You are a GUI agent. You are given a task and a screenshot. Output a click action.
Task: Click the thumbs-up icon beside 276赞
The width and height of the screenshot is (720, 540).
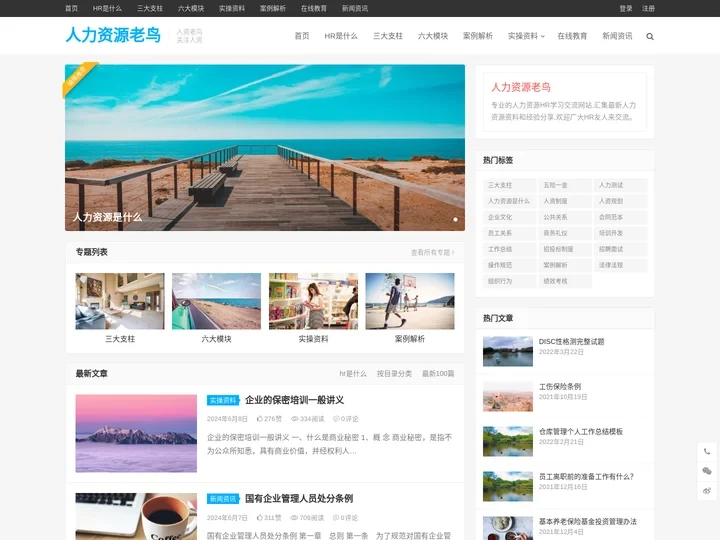pyautogui.click(x=259, y=419)
